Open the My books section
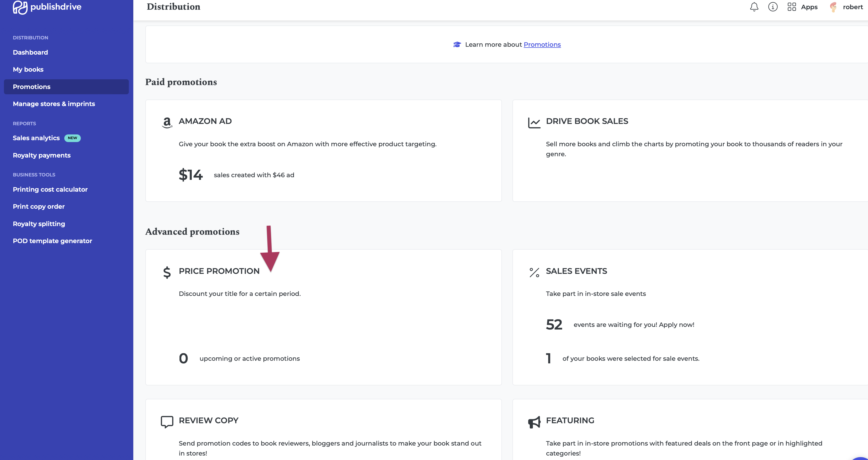 28,70
